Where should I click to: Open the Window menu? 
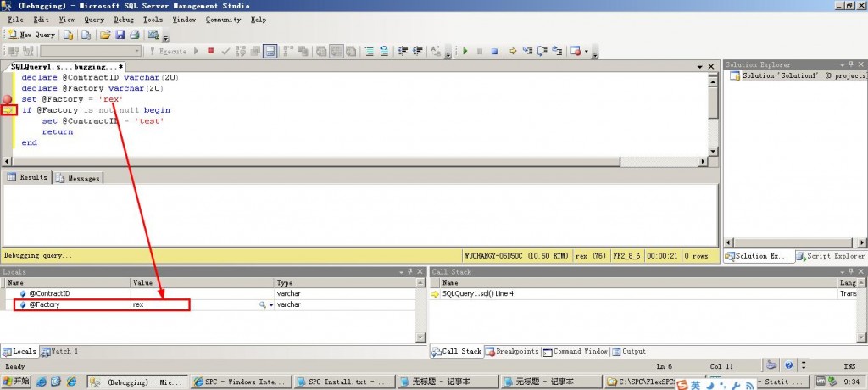184,19
